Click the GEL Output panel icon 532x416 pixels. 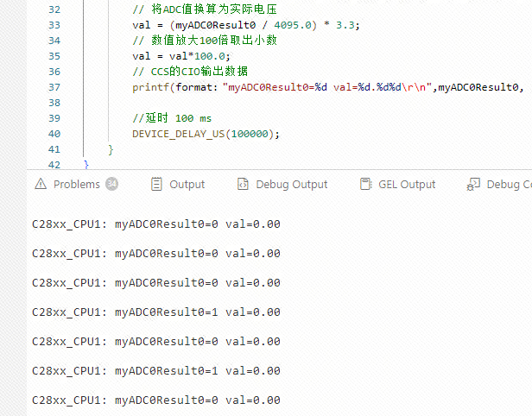(x=366, y=184)
